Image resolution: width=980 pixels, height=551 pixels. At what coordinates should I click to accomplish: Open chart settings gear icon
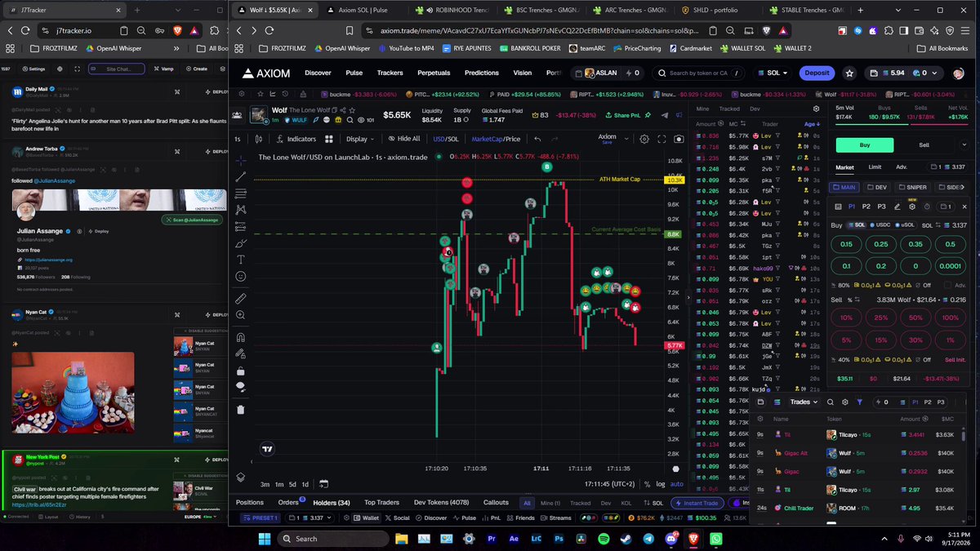pyautogui.click(x=644, y=139)
